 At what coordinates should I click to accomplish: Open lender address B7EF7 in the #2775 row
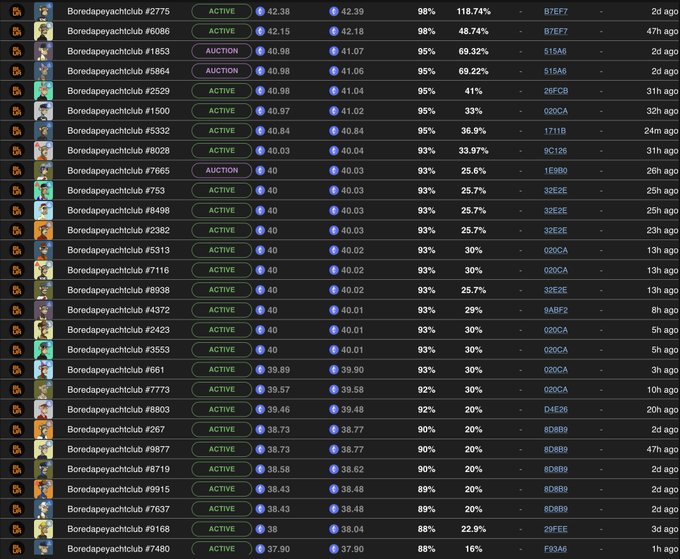pyautogui.click(x=556, y=11)
